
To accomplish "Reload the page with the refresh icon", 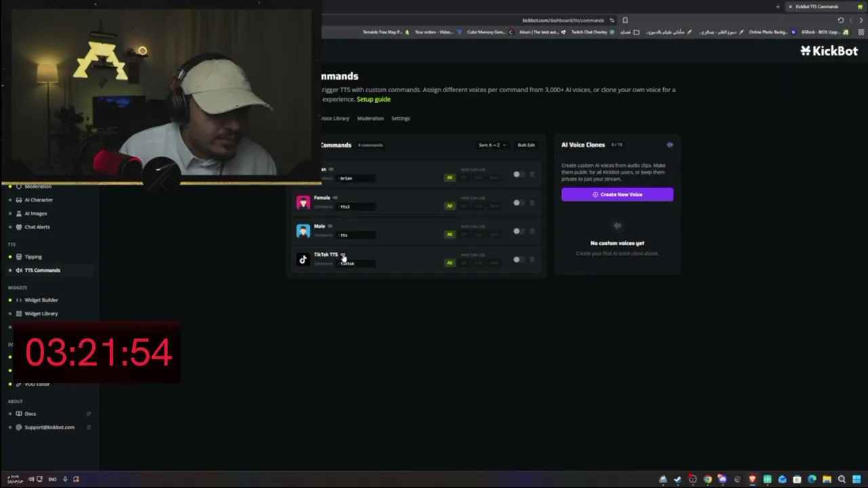I will pyautogui.click(x=841, y=20).
